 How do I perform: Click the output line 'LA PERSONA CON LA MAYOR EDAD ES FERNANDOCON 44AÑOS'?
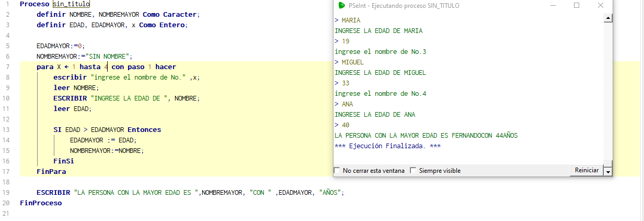[426, 135]
